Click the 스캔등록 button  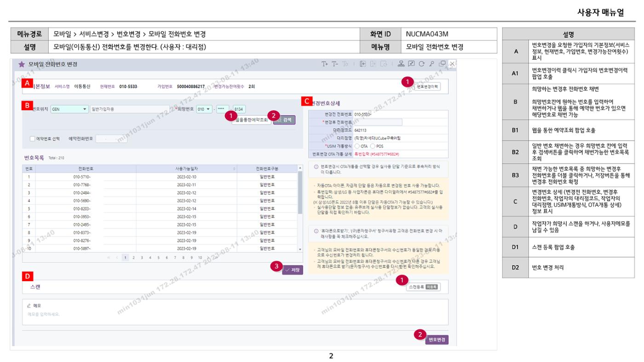coord(424,287)
